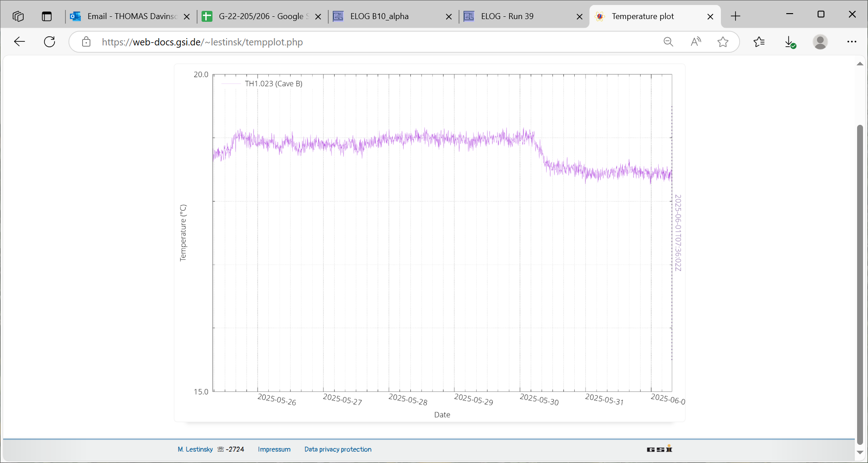
Task: Open the tab actions menu icon
Action: pyautogui.click(x=47, y=16)
